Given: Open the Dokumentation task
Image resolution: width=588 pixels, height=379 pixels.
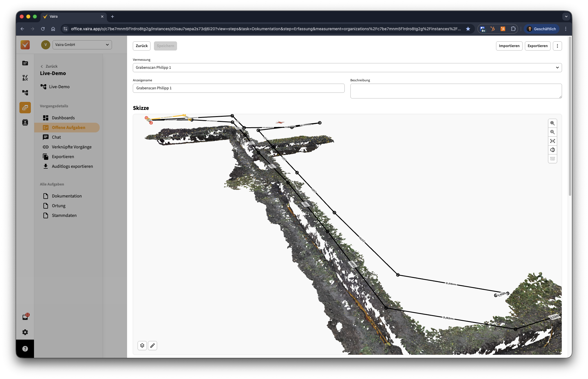Looking at the screenshot, I should tap(67, 196).
